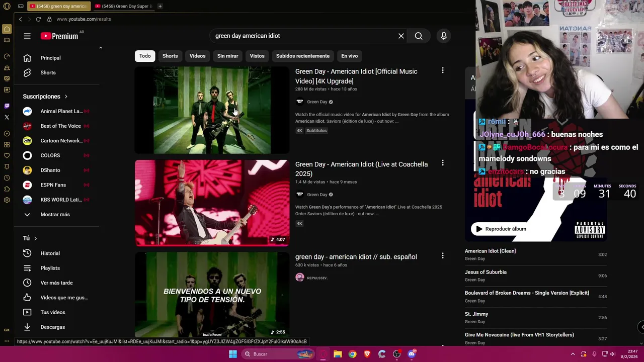This screenshot has width=644, height=362.
Task: Open extensions cube icon in sidebar
Action: [x=7, y=189]
